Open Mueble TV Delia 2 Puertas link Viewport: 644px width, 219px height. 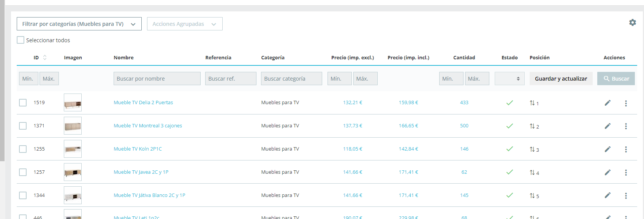pos(143,103)
